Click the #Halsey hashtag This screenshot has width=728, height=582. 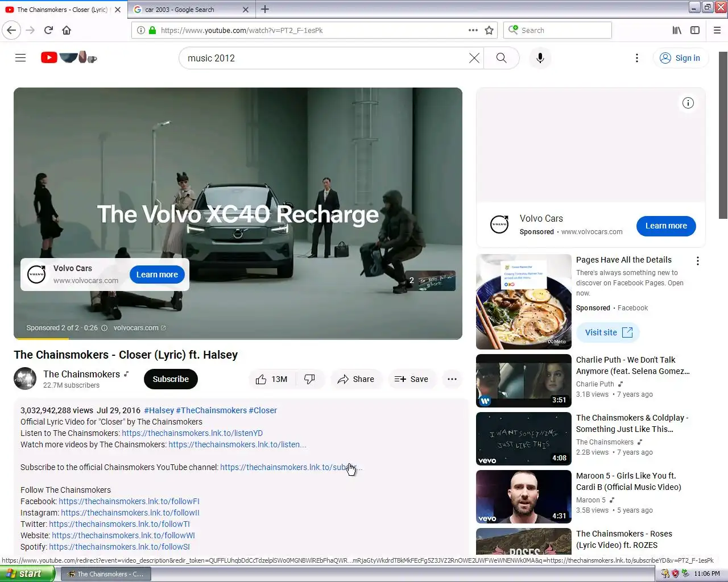tap(159, 410)
